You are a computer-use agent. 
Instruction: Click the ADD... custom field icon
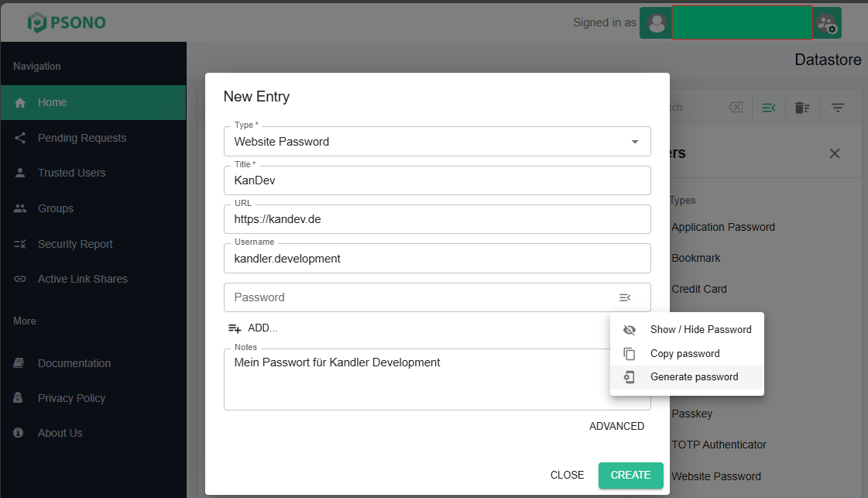(x=235, y=328)
